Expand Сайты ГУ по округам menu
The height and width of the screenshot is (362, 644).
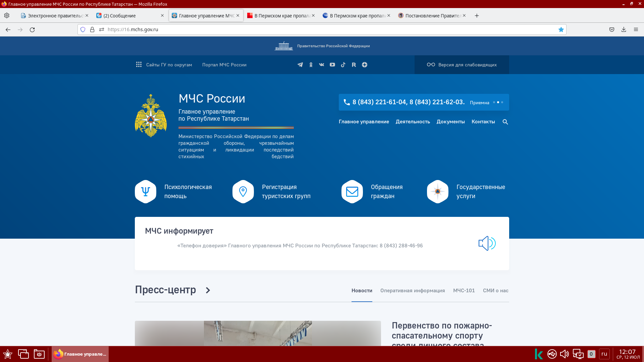point(164,65)
